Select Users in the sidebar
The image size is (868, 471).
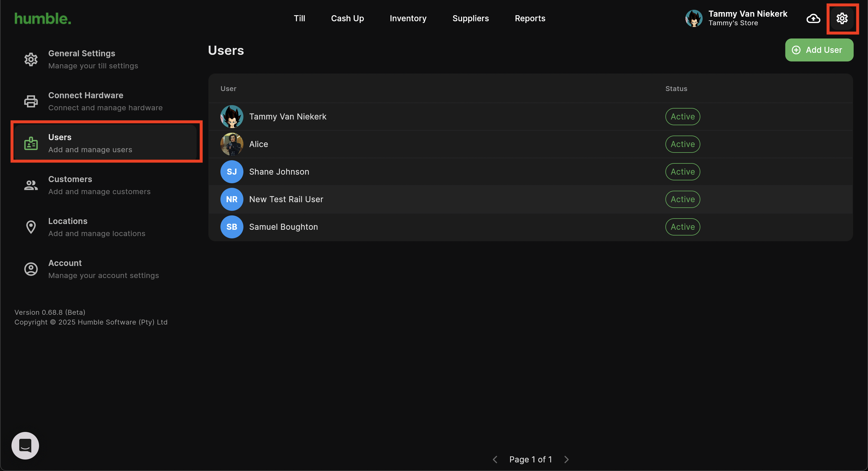click(x=105, y=143)
